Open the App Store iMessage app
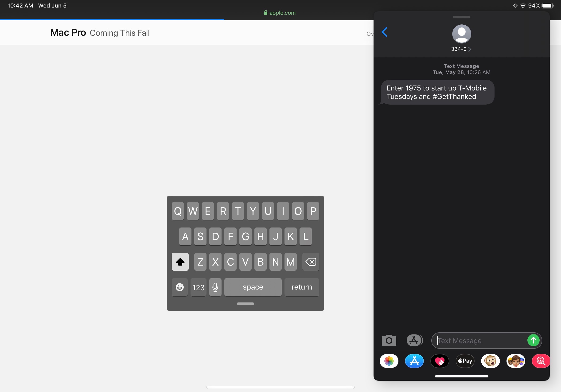Image resolution: width=561 pixels, height=392 pixels. click(414, 361)
